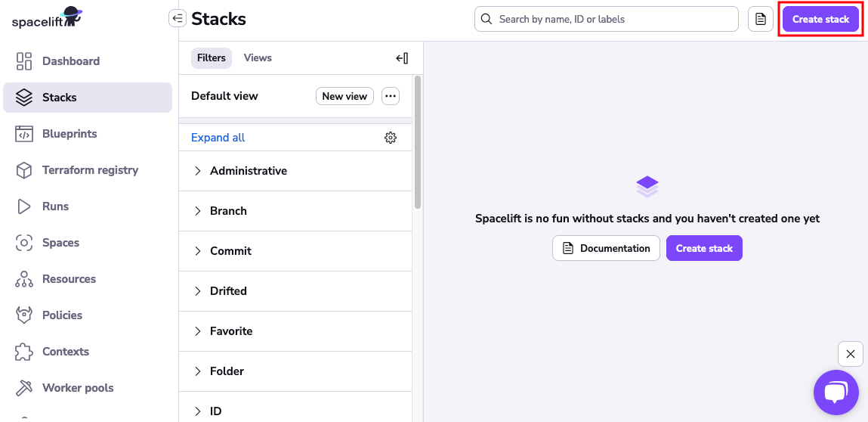Viewport: 868px width, 422px height.
Task: Hide the filters panel
Action: pyautogui.click(x=402, y=58)
